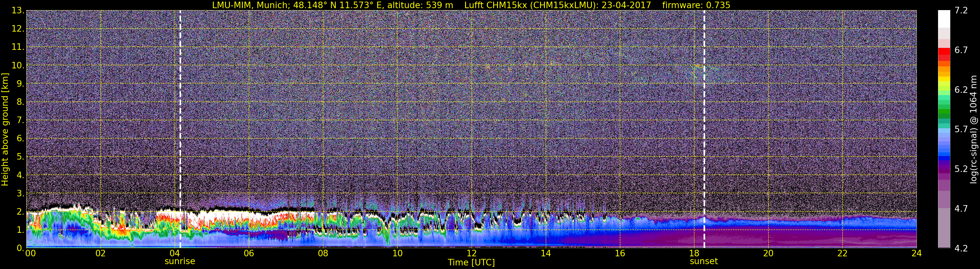Click the colorbar value '6.7'
Viewport: 980px width, 269px height.
(961, 50)
